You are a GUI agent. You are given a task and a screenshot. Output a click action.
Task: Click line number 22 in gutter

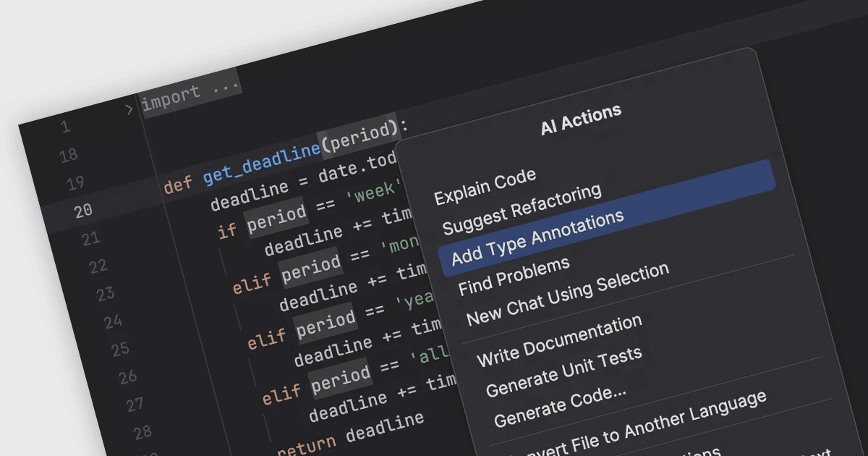pyautogui.click(x=98, y=267)
